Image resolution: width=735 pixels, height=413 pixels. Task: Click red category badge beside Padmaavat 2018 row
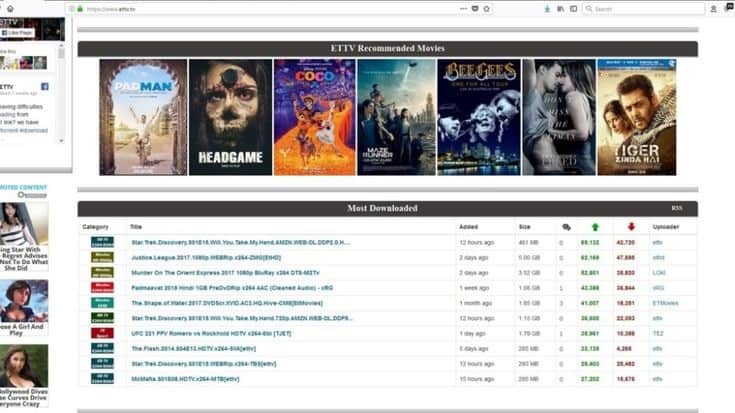[102, 287]
